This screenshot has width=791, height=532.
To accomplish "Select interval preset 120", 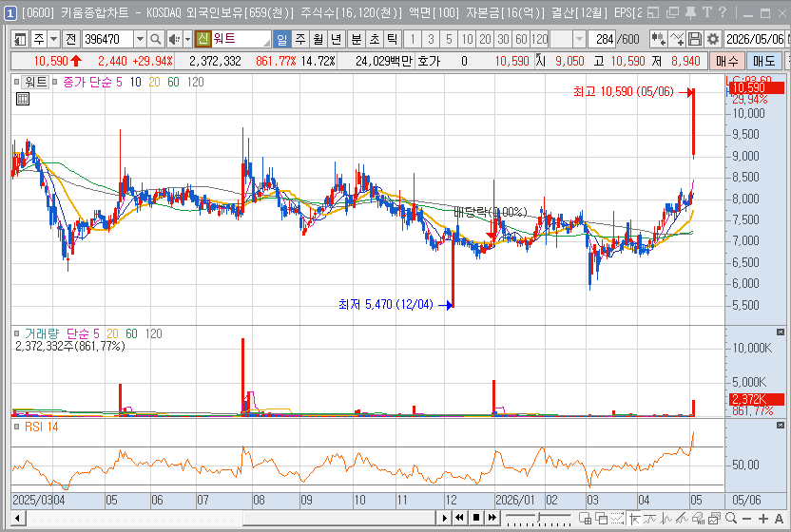I will (539, 39).
